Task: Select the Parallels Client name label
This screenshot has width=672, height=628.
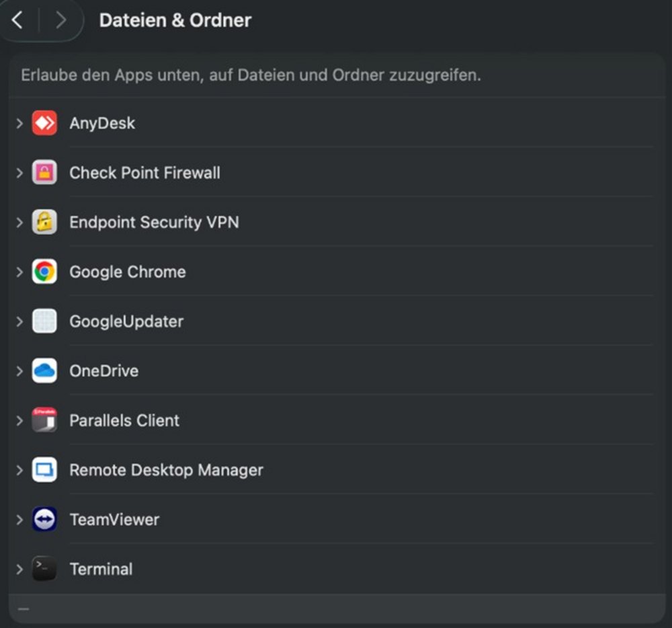Action: click(124, 420)
